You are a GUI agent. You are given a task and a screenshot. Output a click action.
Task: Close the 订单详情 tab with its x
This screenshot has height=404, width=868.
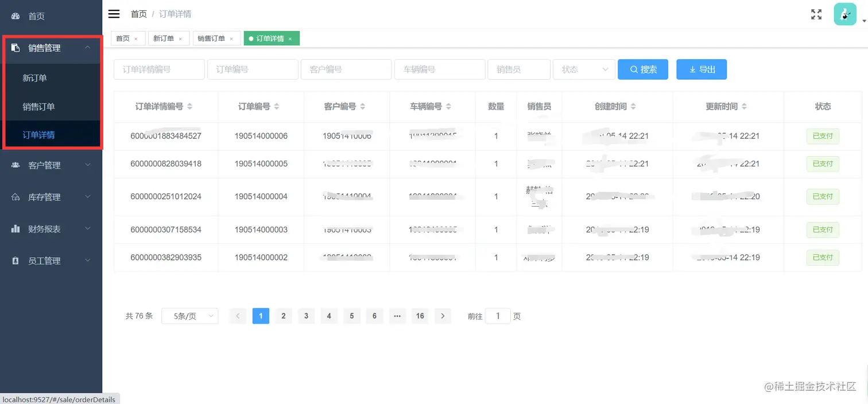290,39
